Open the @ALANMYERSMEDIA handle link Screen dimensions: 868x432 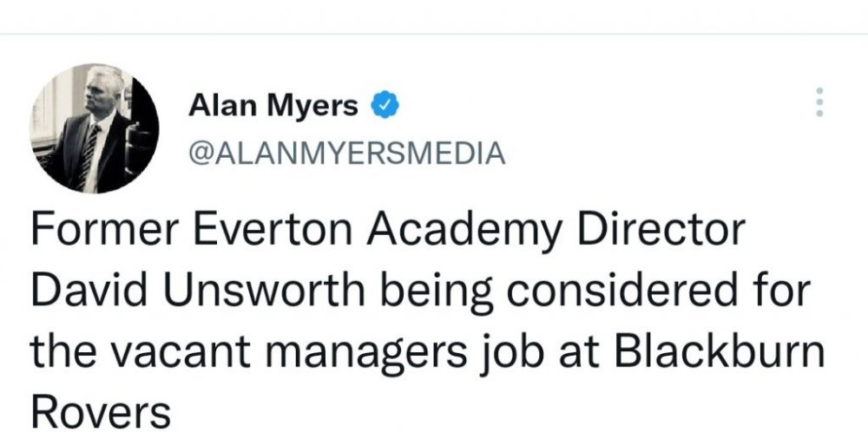click(x=346, y=154)
